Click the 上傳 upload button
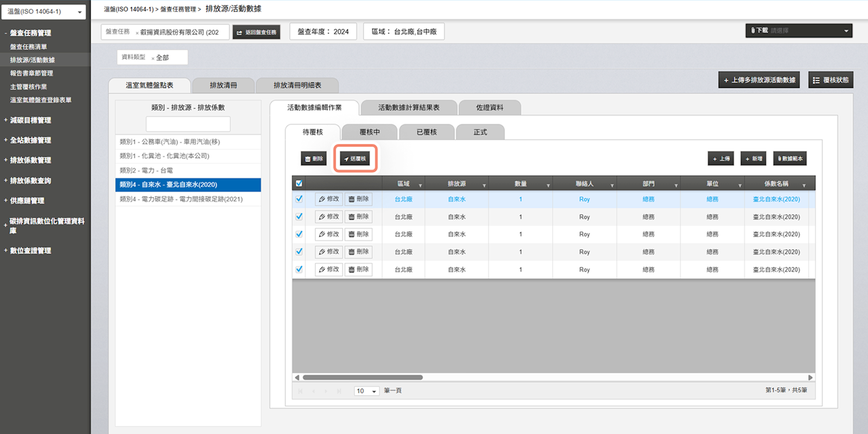This screenshot has width=868, height=434. 721,158
